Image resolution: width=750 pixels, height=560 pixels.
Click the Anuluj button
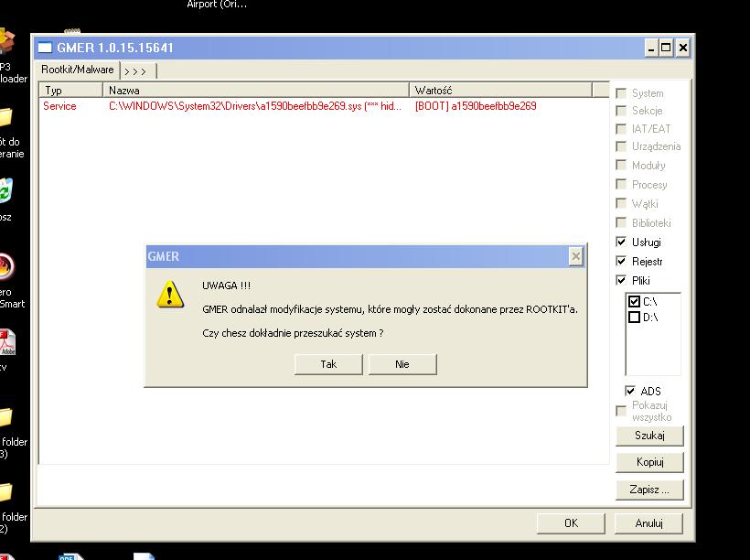pos(648,523)
